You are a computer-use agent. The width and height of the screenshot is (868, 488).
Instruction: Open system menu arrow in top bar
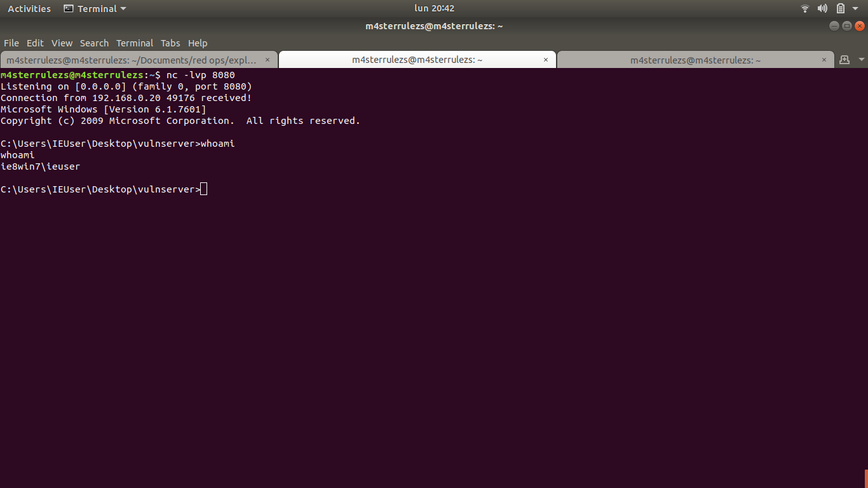click(x=855, y=9)
